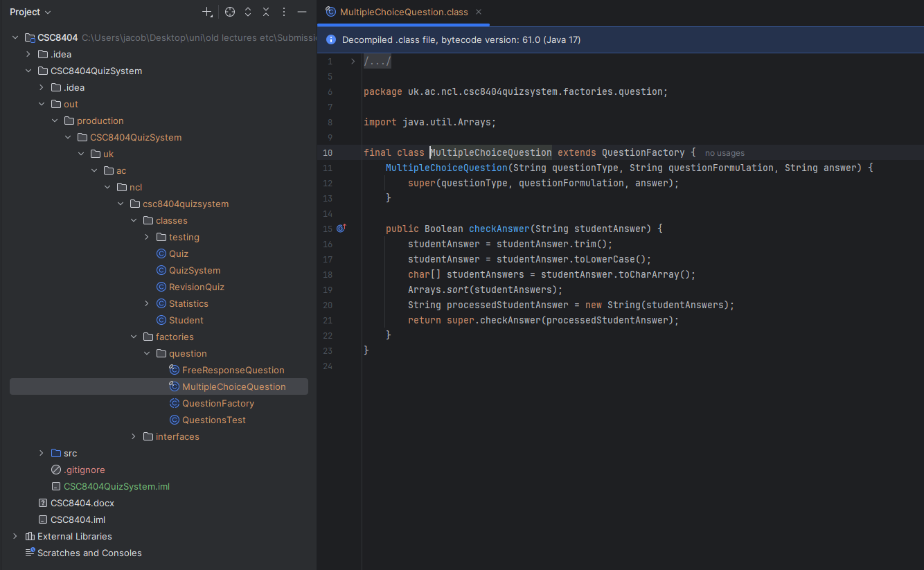
Task: Click the FreeResponseQuestion compiled class icon
Action: (173, 370)
